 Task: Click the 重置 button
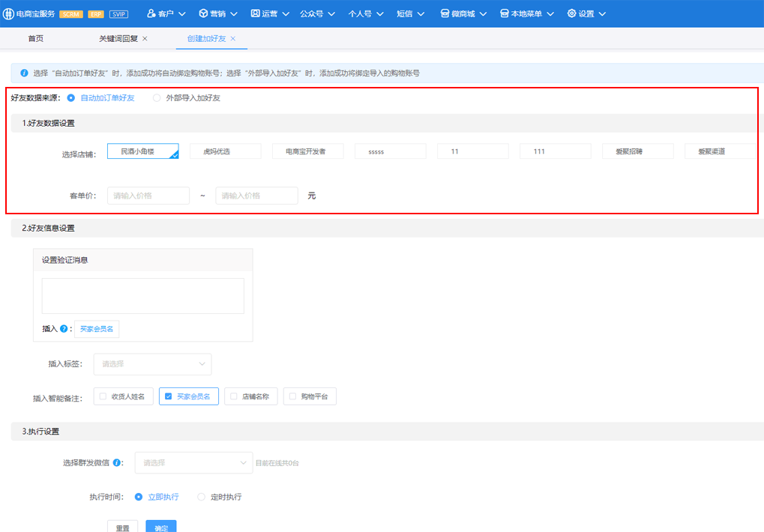(x=123, y=527)
